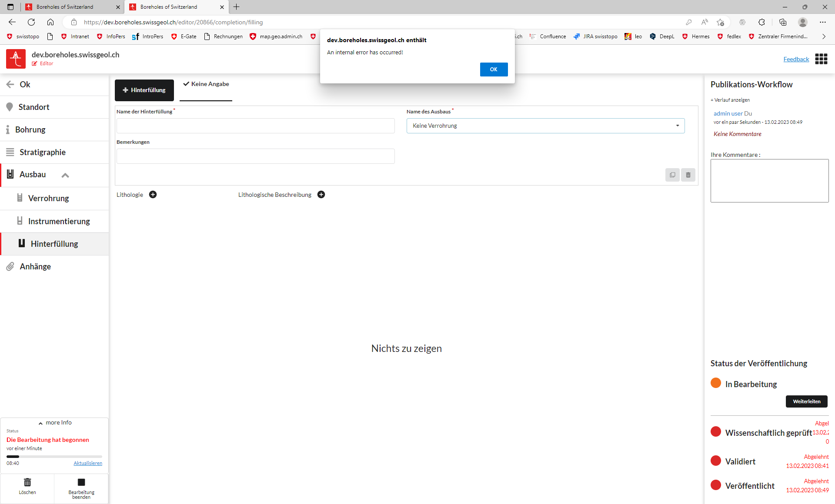Switch to the first Boreholes of Switzerland tab
The image size is (835, 504).
72,7
